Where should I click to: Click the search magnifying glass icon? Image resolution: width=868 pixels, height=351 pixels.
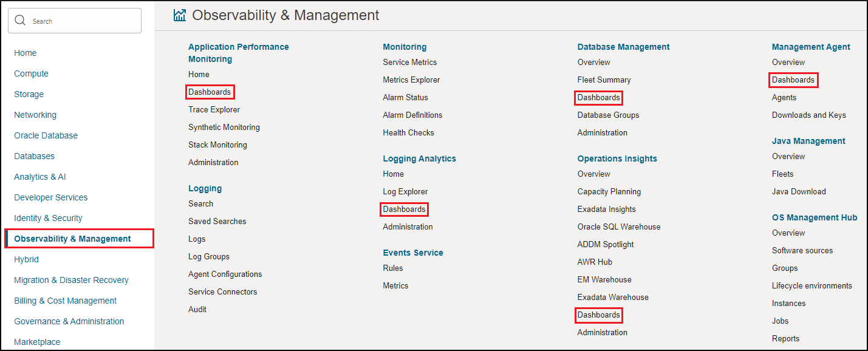tap(20, 20)
